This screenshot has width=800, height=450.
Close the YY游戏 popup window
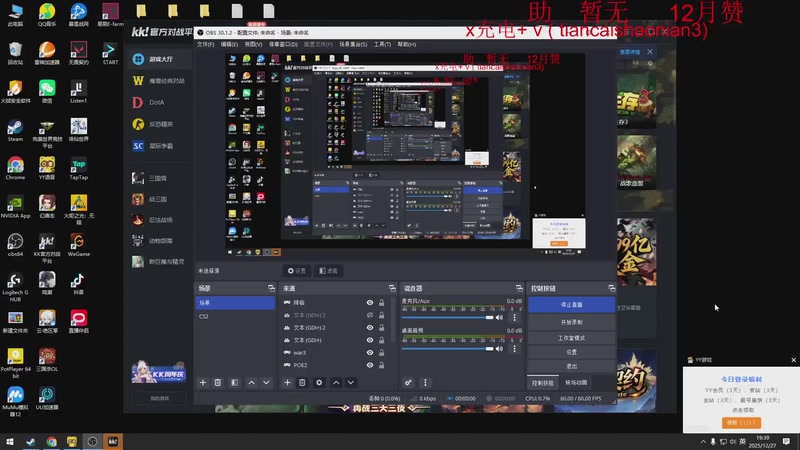coord(793,360)
